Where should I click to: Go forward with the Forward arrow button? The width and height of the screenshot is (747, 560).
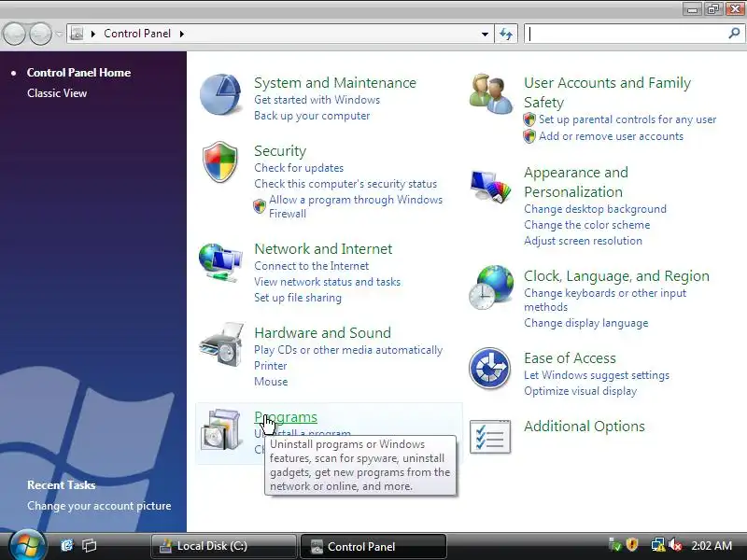click(x=41, y=34)
